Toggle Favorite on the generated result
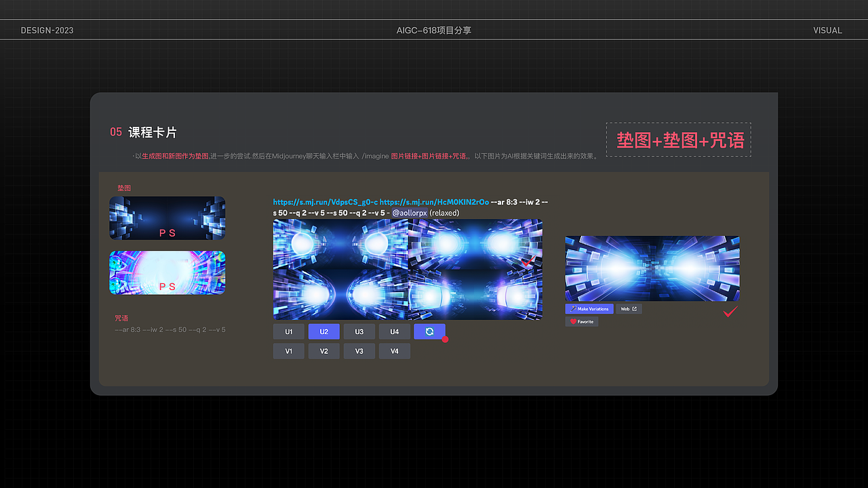The height and width of the screenshot is (488, 868). click(x=581, y=321)
